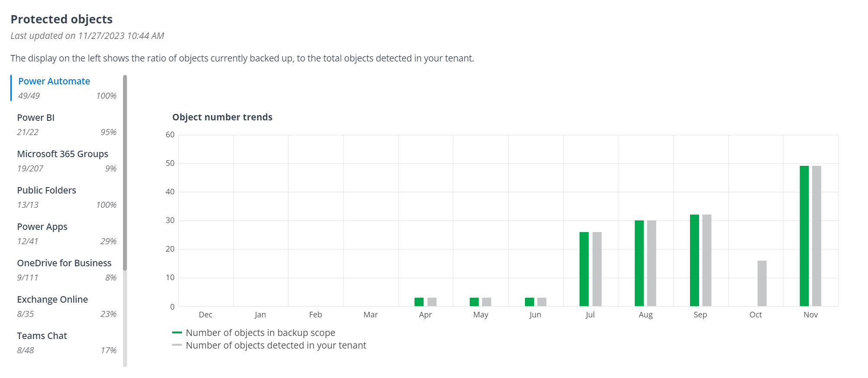Click the gray July tenant bar
Screen dimensions: 868x378
[x=597, y=269]
